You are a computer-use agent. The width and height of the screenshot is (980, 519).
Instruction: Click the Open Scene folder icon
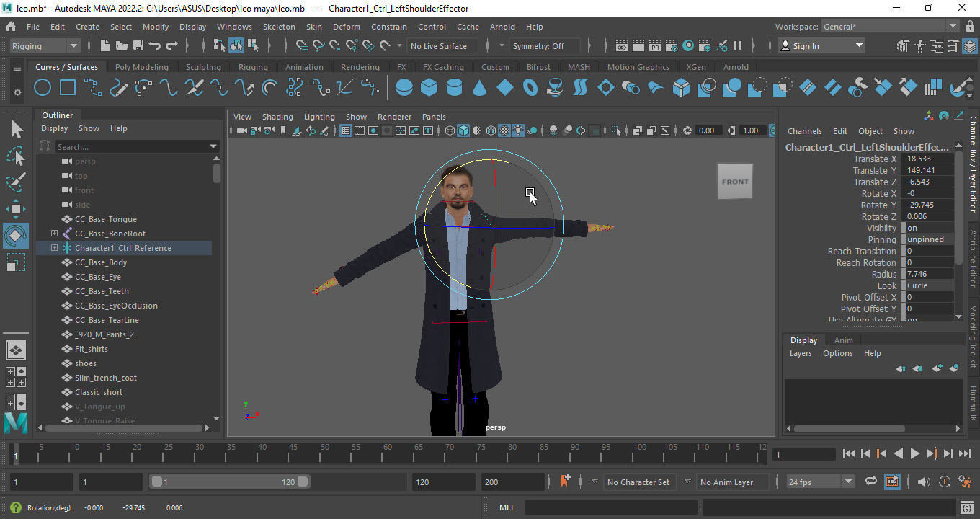(x=122, y=46)
